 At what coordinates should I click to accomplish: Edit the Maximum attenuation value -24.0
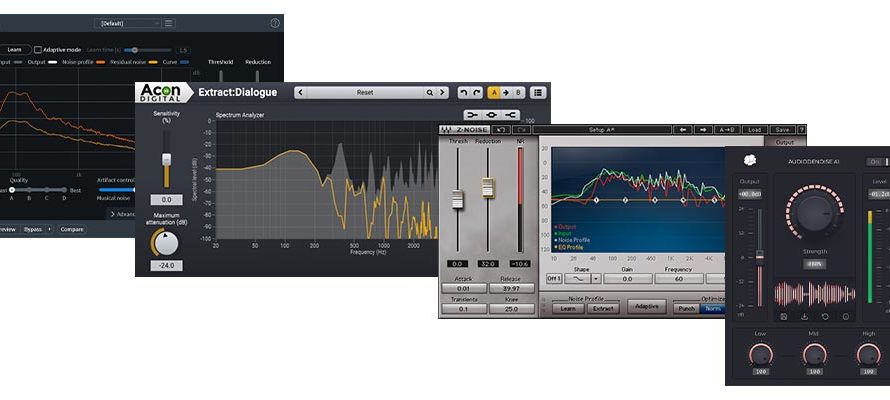pos(166,266)
